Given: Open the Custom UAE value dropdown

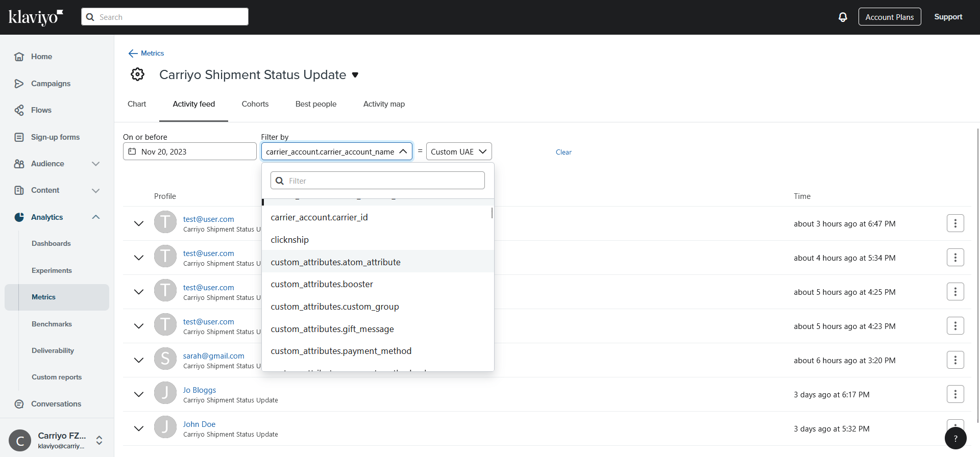Looking at the screenshot, I should point(459,151).
